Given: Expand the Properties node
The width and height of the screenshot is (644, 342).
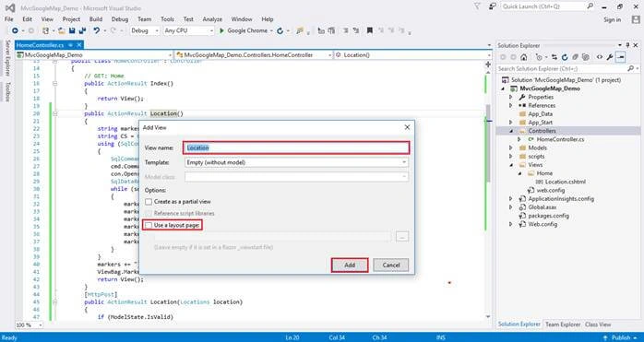Looking at the screenshot, I should 510,97.
